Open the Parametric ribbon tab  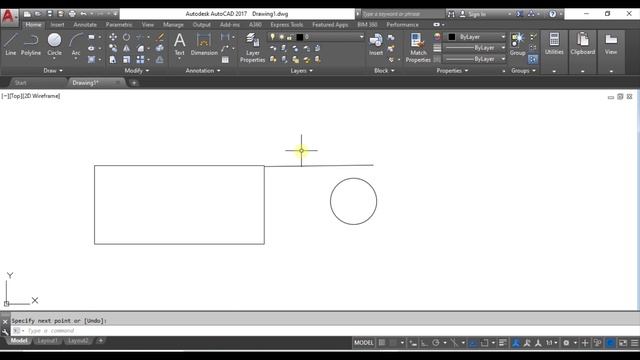[119, 24]
